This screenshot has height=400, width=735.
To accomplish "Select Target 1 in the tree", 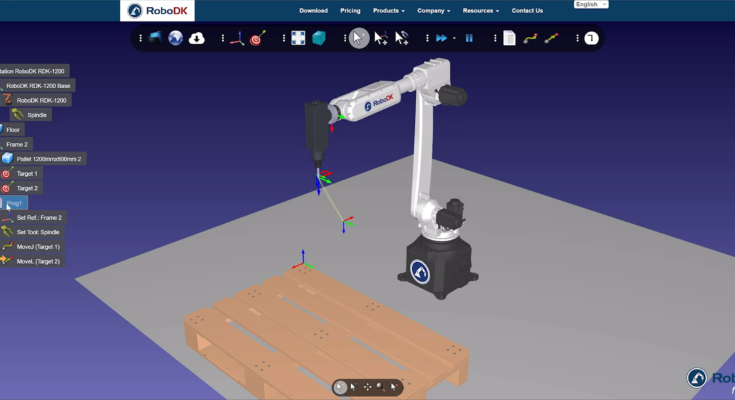I will click(21, 174).
